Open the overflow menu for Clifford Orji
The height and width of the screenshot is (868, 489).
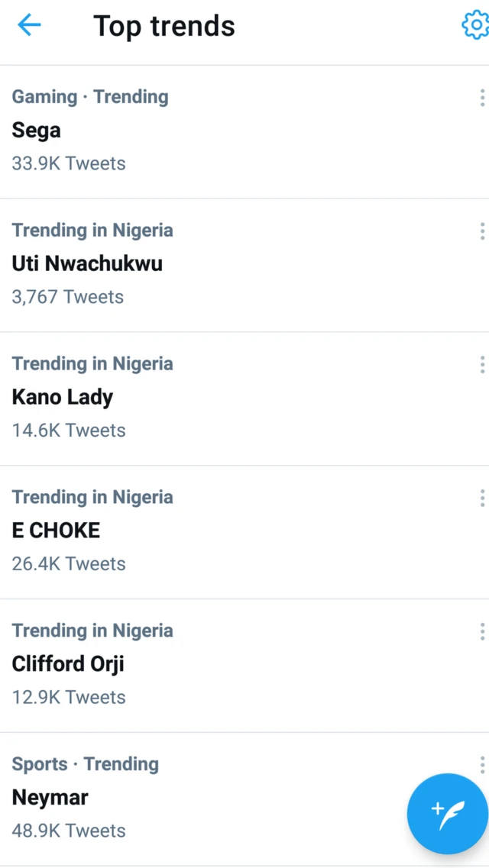tap(481, 631)
